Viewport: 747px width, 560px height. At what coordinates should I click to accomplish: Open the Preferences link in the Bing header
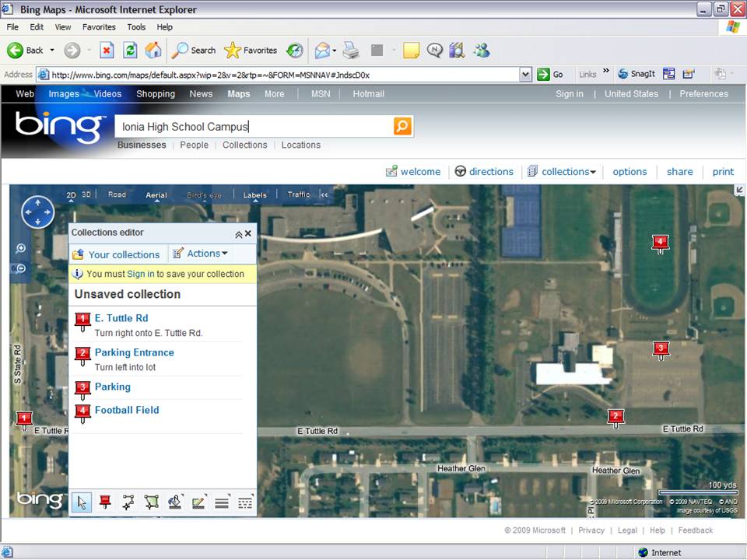[703, 94]
